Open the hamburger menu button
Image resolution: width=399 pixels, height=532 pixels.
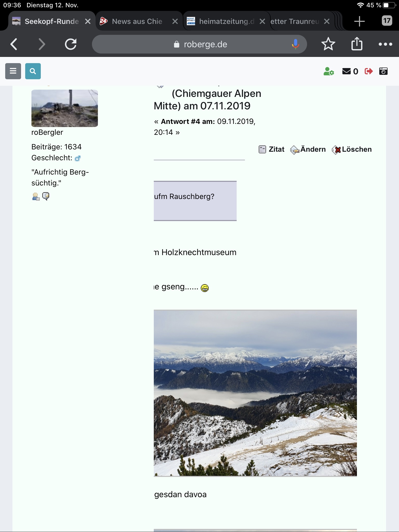13,71
